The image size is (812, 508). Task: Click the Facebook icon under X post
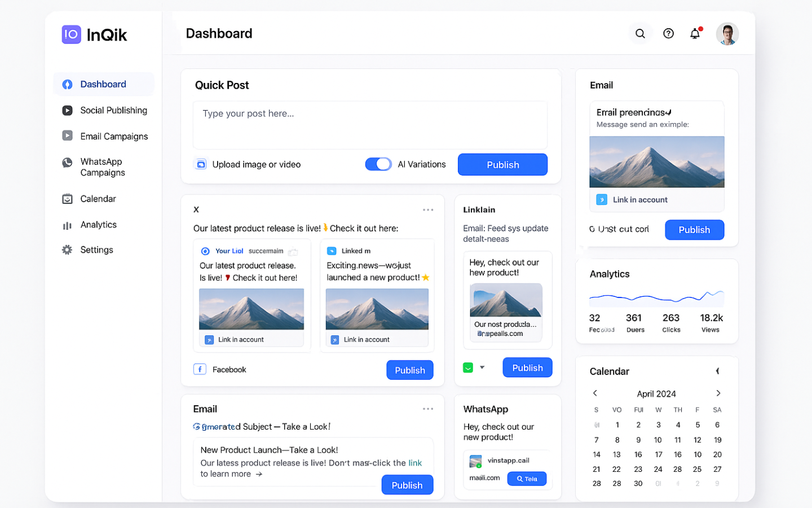200,369
